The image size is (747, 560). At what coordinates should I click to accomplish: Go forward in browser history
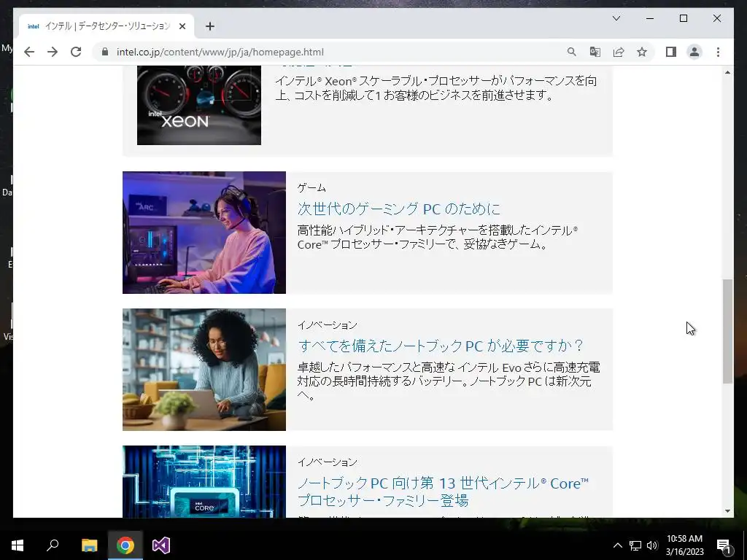[53, 52]
